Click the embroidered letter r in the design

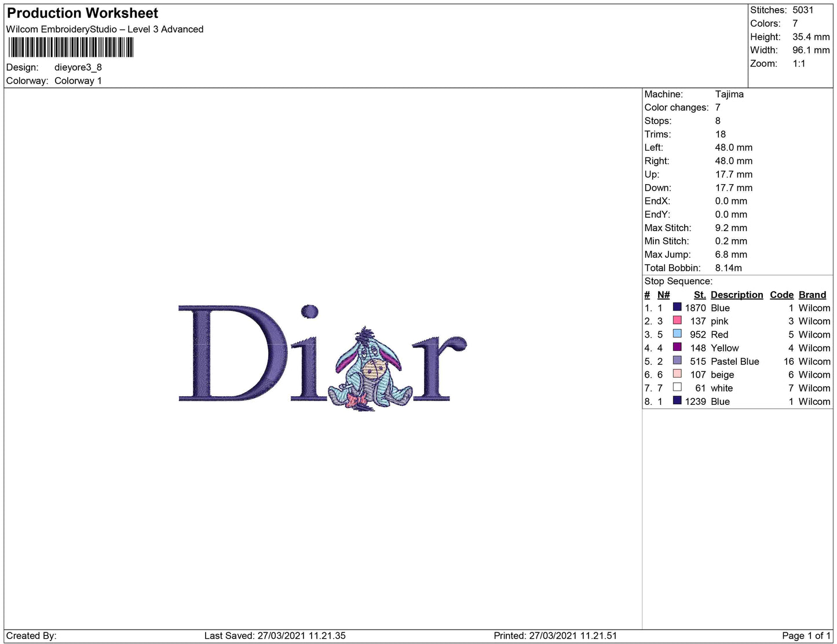(x=440, y=368)
